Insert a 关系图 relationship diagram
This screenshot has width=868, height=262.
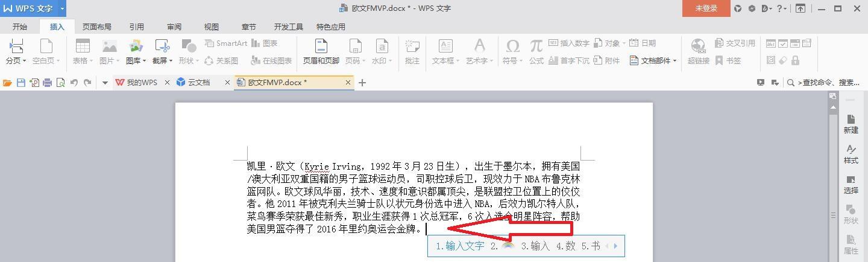point(221,60)
